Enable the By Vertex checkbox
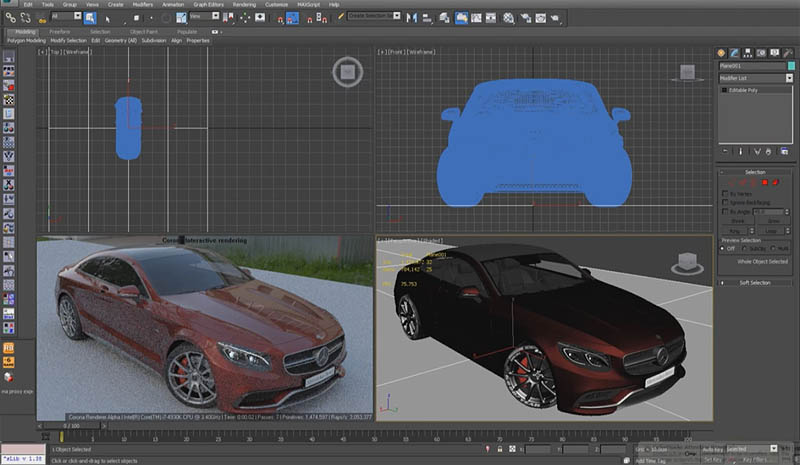This screenshot has height=465, width=800. [725, 193]
